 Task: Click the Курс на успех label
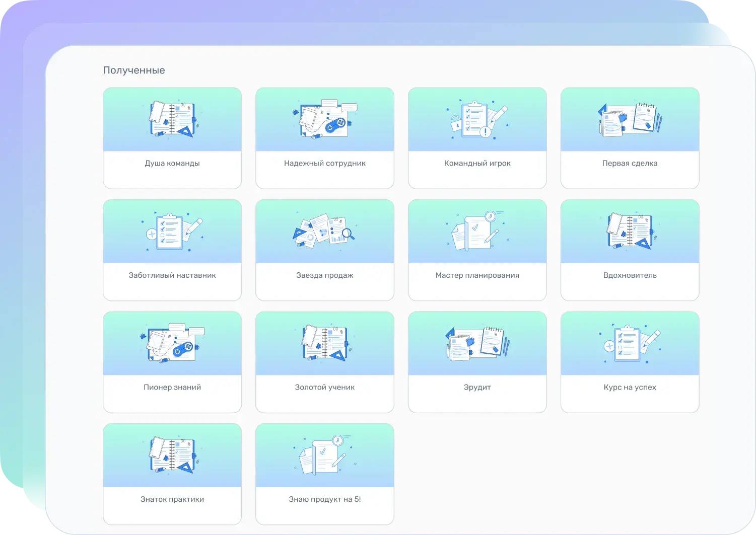tap(630, 387)
